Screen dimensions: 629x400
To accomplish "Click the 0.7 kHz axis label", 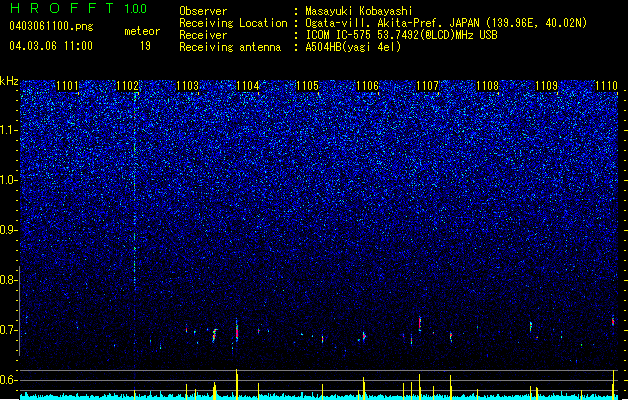I will click(9, 330).
